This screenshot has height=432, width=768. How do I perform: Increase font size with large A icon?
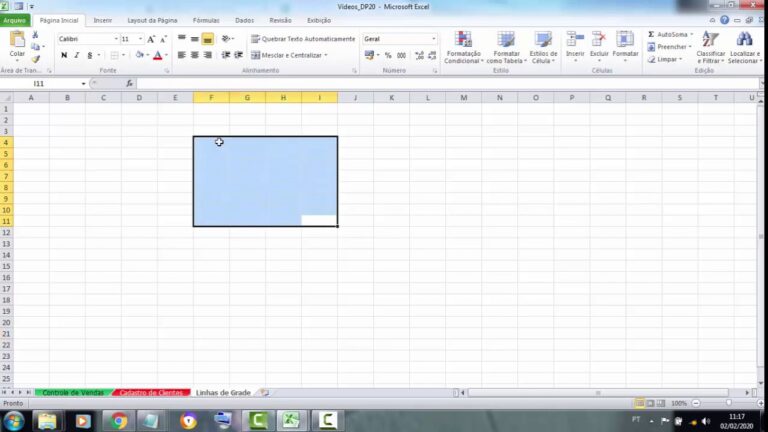[x=151, y=39]
